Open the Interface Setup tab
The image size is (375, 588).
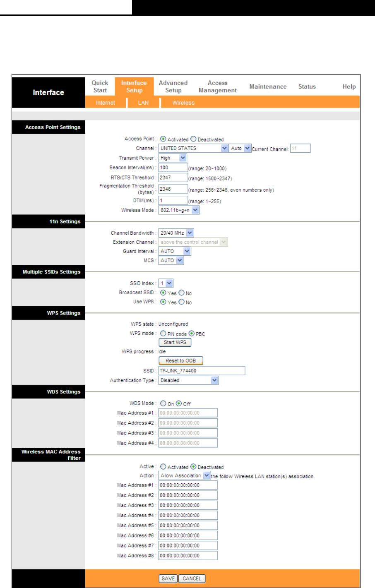134,86
